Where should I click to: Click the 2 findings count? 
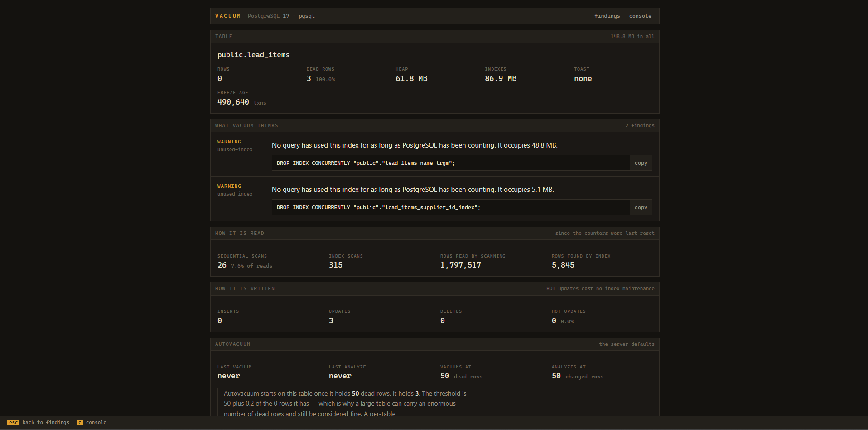(x=640, y=125)
